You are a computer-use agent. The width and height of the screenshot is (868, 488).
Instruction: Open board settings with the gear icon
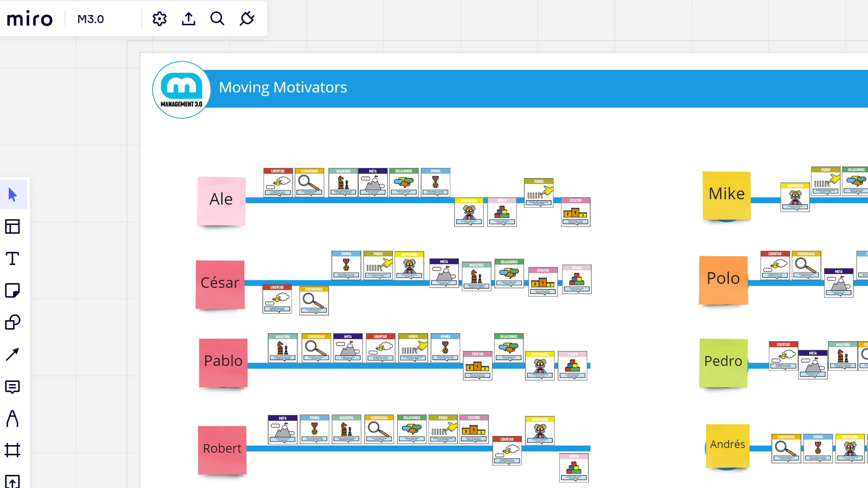click(159, 19)
